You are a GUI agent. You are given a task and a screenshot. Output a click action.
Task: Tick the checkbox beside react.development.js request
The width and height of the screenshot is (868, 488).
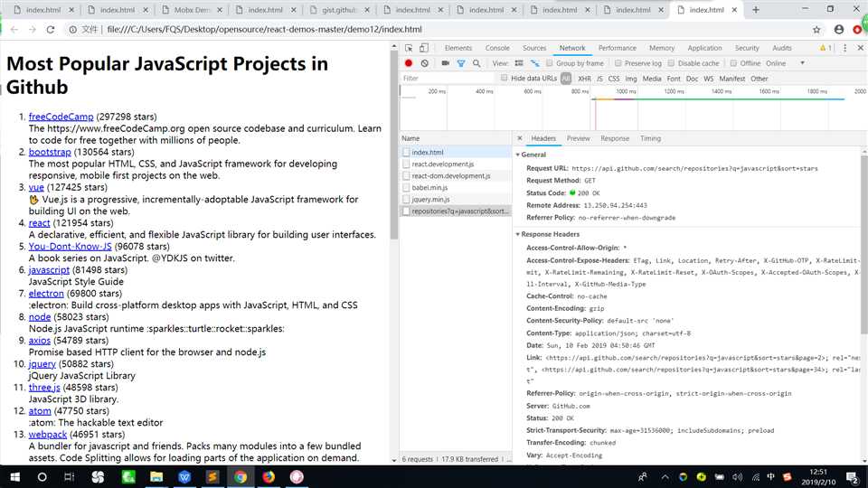[x=406, y=164]
